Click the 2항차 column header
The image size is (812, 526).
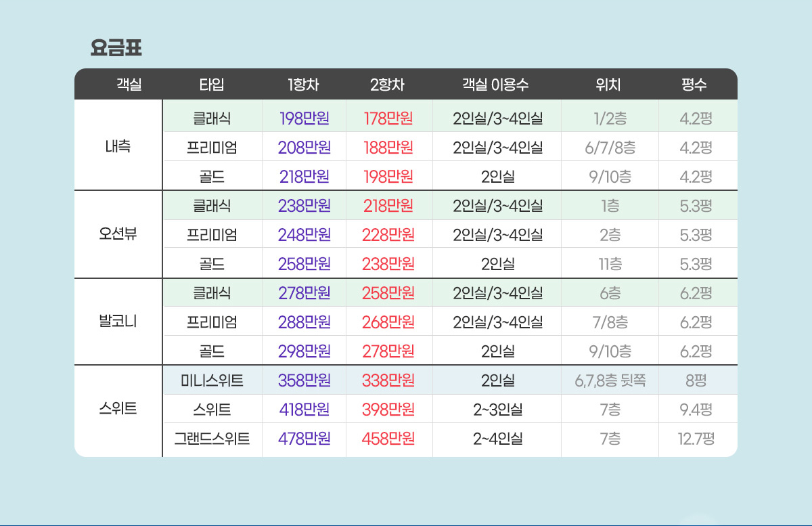click(x=388, y=85)
